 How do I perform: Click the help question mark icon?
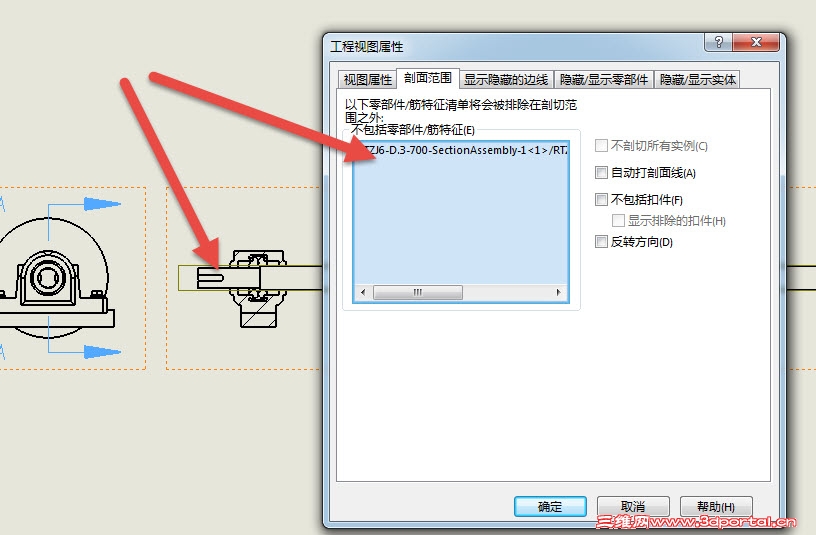tap(719, 42)
